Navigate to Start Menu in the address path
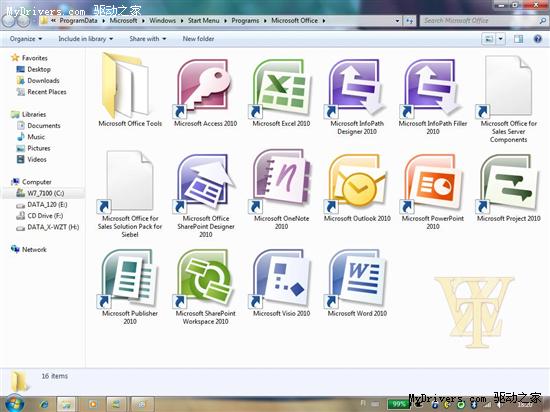The height and width of the screenshot is (412, 550). click(x=203, y=21)
